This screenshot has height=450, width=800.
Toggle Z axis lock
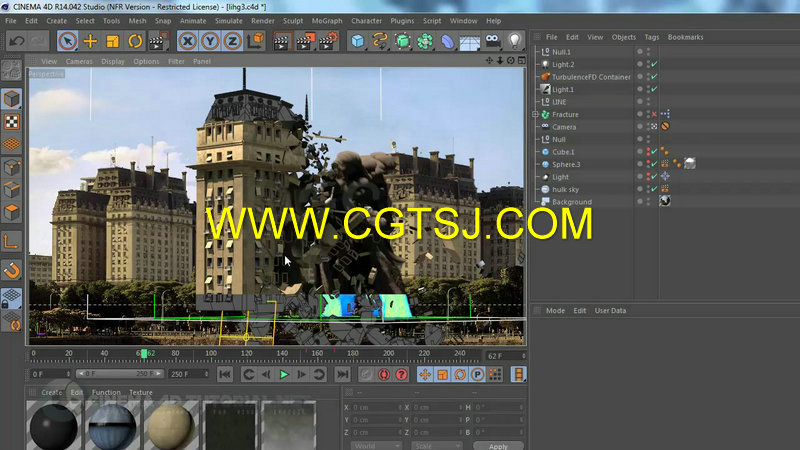tap(232, 41)
